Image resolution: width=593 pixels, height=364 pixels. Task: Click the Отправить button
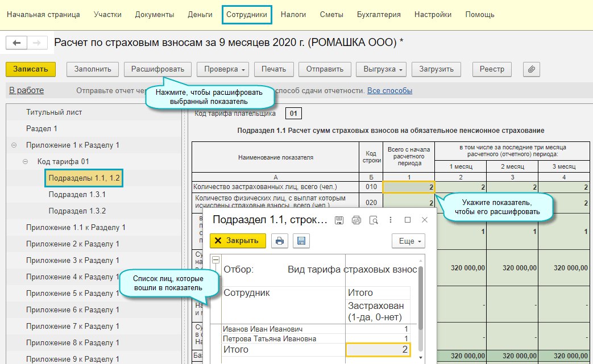tap(325, 69)
